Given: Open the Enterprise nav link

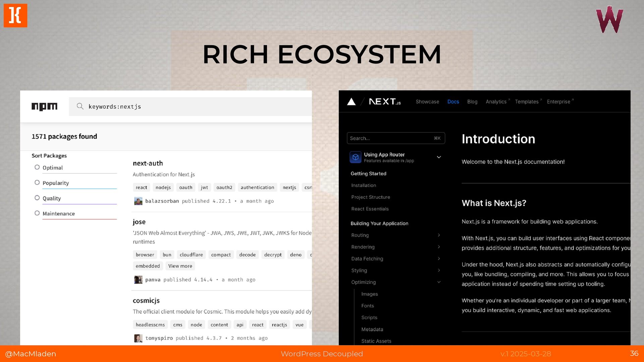Looking at the screenshot, I should tap(560, 102).
